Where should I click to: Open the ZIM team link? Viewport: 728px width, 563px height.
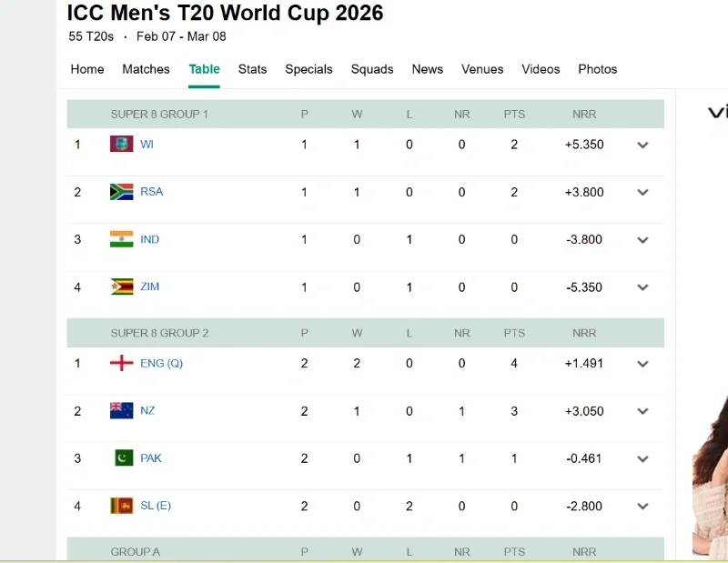[149, 287]
